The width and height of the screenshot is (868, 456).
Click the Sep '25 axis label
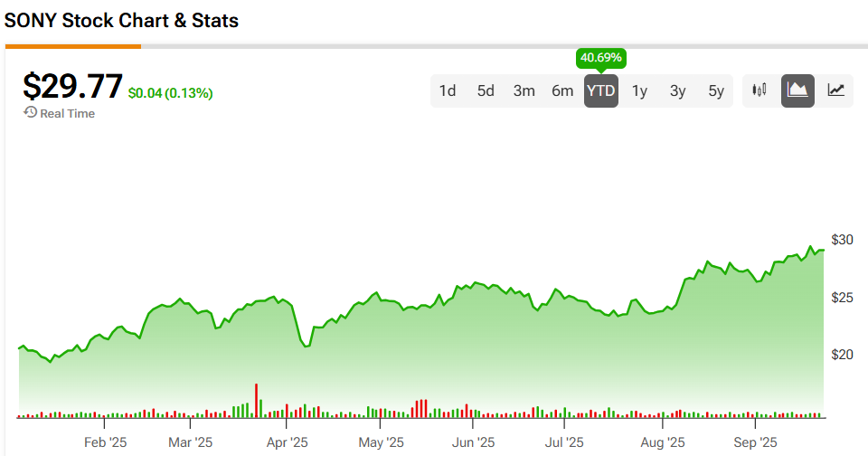755,442
